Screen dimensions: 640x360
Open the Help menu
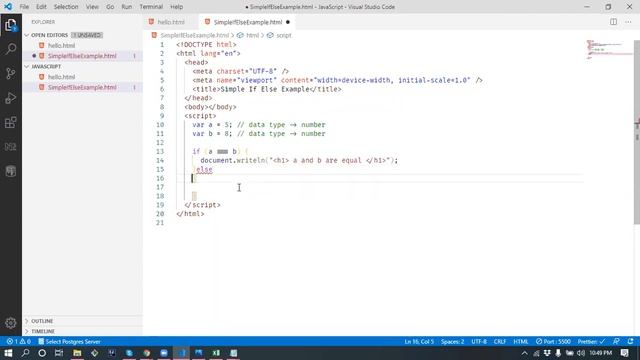pos(176,7)
